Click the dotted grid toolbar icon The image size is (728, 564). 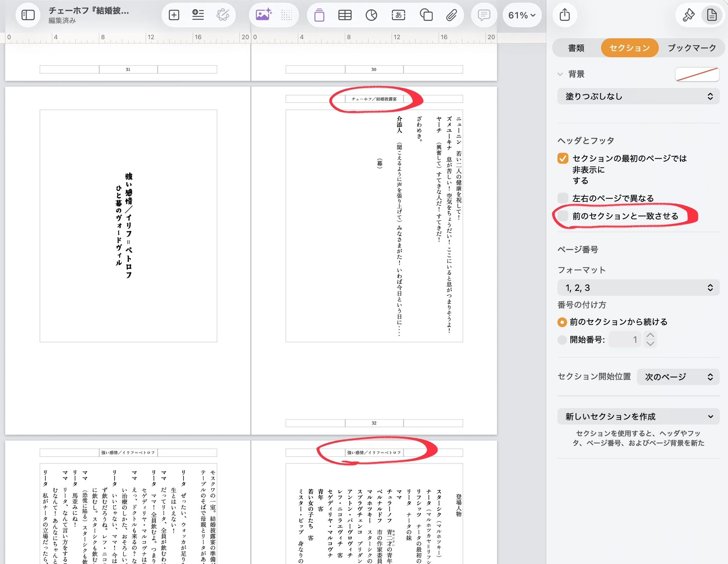[x=287, y=15]
